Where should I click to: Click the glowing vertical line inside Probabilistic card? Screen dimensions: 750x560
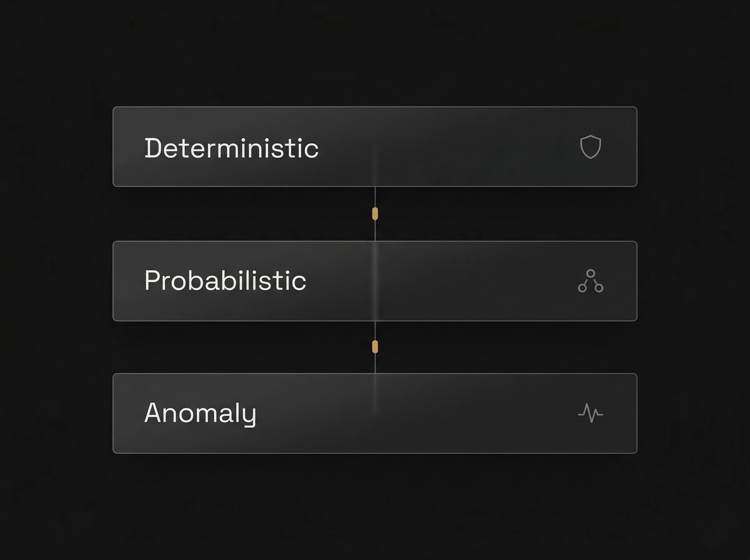pyautogui.click(x=375, y=281)
